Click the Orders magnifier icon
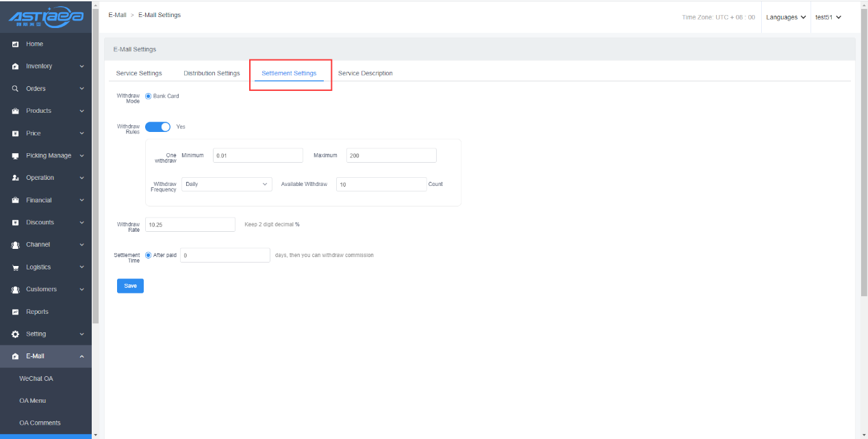868x439 pixels. 15,89
